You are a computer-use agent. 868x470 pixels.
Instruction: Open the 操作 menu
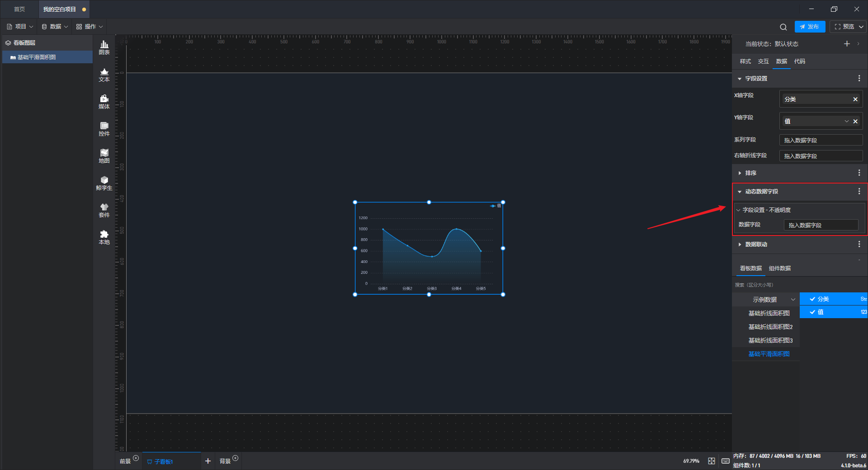click(x=90, y=27)
